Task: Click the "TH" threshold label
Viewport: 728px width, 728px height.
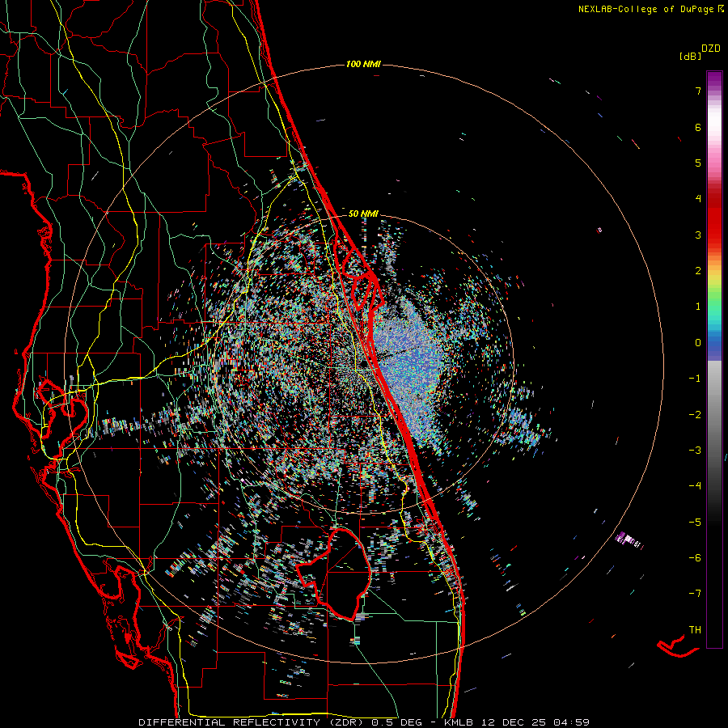Action: 695,630
